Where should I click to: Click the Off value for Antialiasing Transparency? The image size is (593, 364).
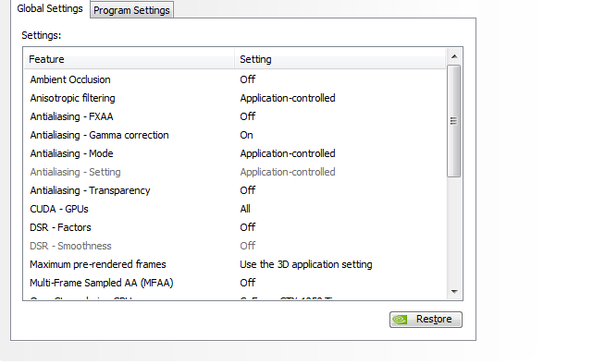pos(248,190)
